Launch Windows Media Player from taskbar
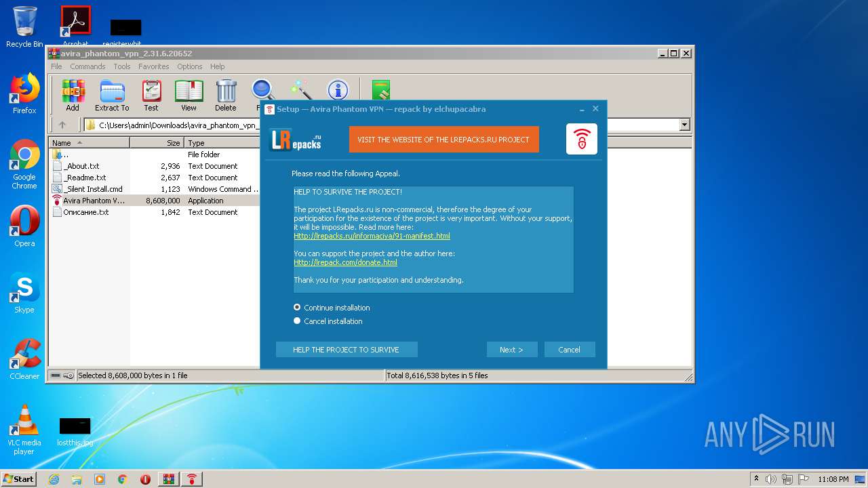The width and height of the screenshot is (868, 488). pyautogui.click(x=100, y=479)
